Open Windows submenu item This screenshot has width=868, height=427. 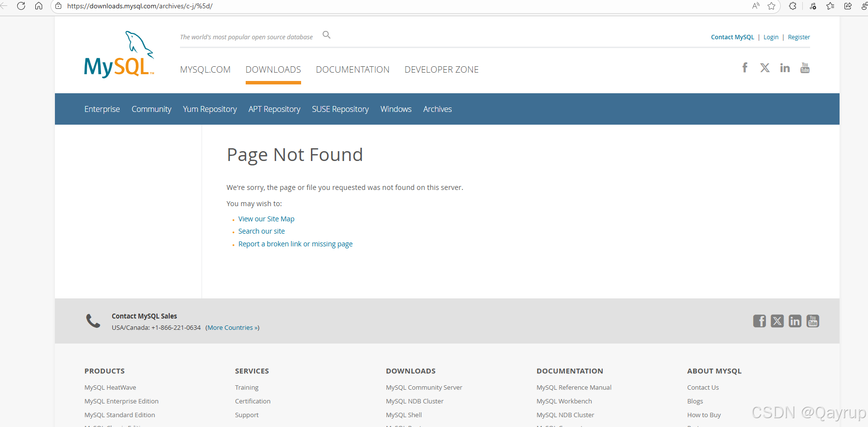tap(396, 109)
